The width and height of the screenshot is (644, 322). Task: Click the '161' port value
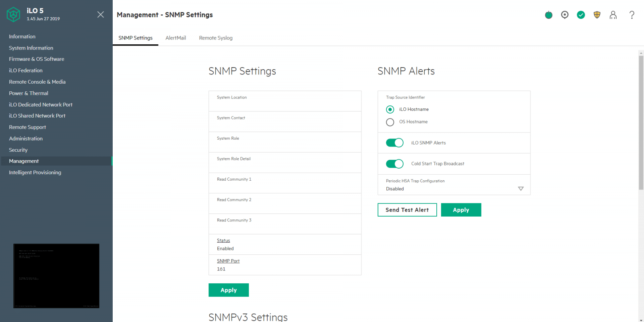coord(221,269)
